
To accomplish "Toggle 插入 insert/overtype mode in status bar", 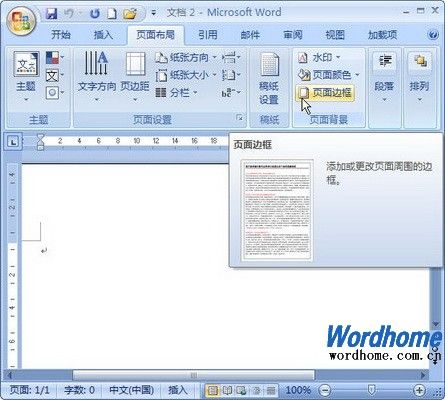I will pos(177,390).
